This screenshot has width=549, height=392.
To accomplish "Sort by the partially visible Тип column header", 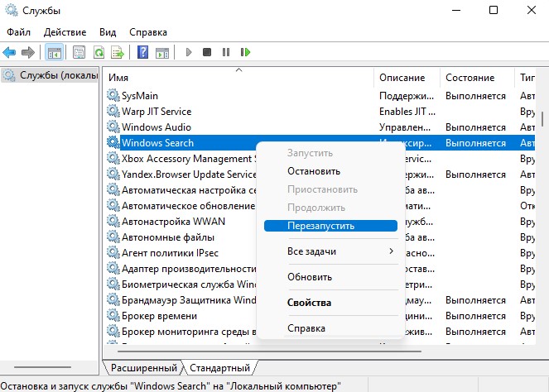I will click(526, 78).
